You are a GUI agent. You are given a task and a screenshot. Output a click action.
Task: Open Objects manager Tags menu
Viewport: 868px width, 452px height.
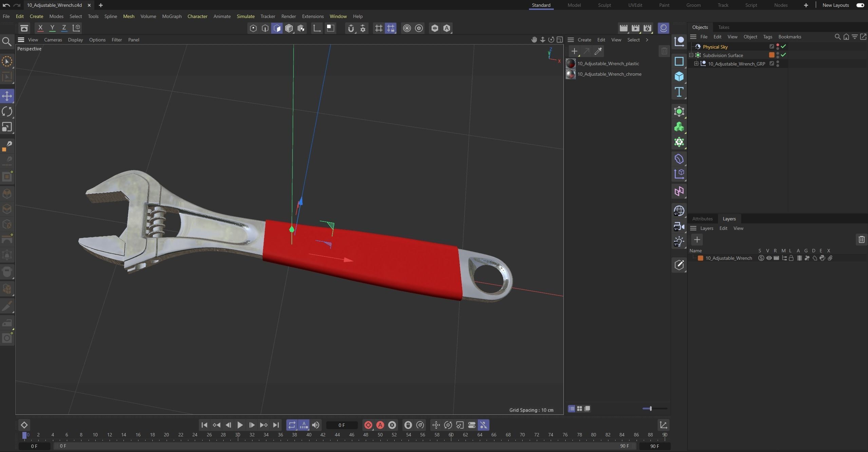tap(768, 37)
